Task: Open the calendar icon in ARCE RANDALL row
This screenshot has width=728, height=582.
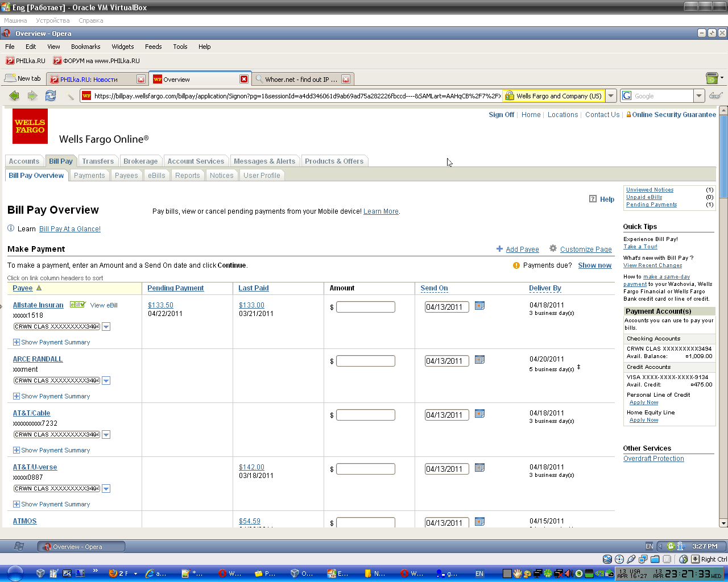Action: click(x=479, y=360)
